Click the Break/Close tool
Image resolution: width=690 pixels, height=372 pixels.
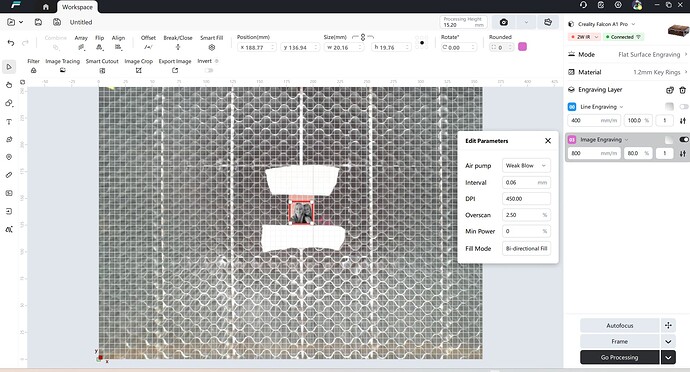tap(178, 43)
